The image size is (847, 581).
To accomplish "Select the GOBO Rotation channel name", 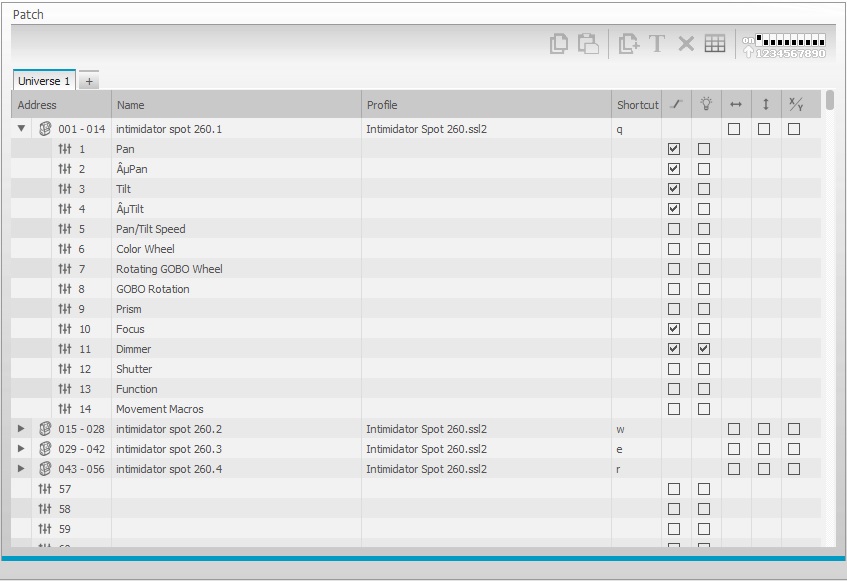I will pos(153,289).
